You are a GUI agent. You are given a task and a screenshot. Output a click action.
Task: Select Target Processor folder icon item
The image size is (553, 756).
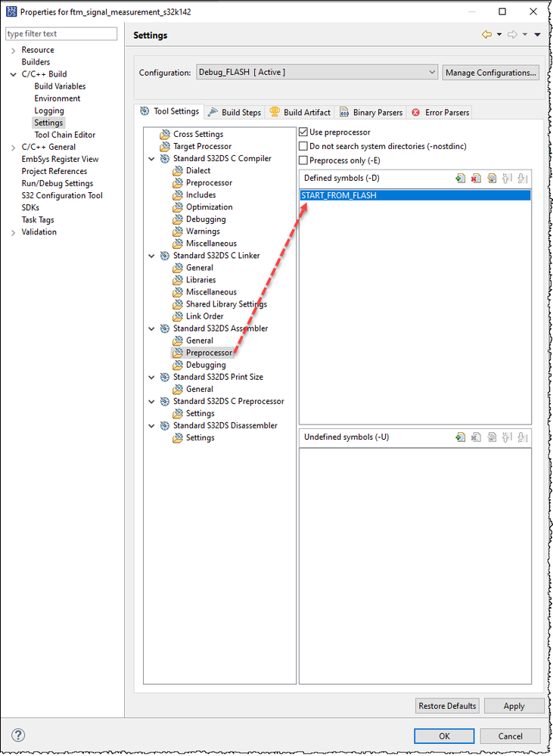click(x=166, y=146)
